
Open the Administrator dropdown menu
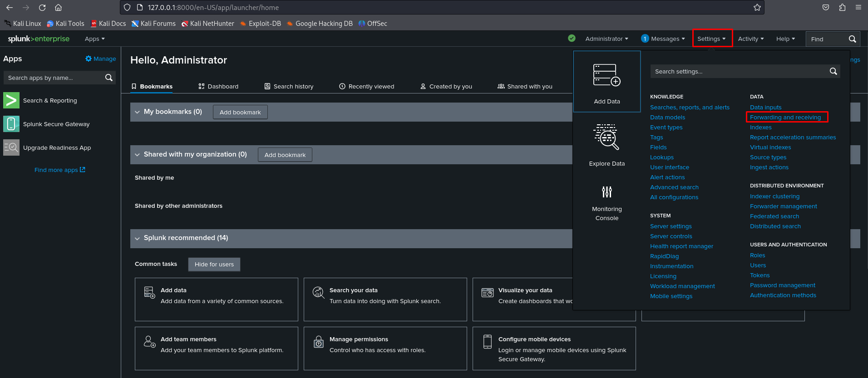point(607,39)
